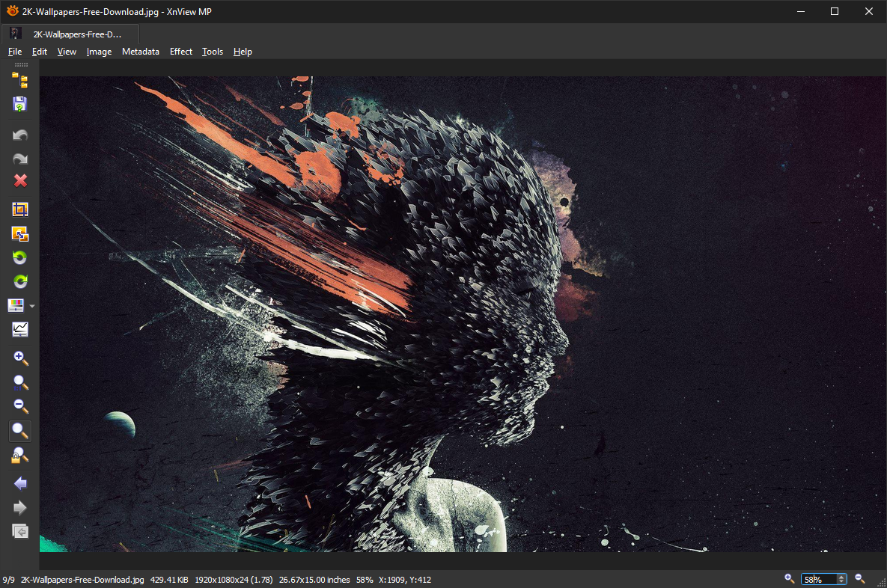Toggle the lock zoom padlock icon
The image size is (887, 588).
coord(20,455)
